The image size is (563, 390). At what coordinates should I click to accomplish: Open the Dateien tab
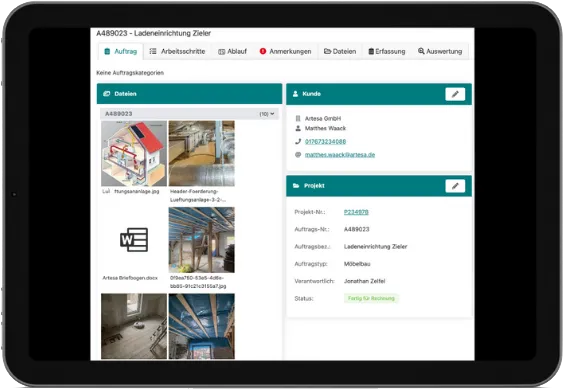[x=340, y=51]
